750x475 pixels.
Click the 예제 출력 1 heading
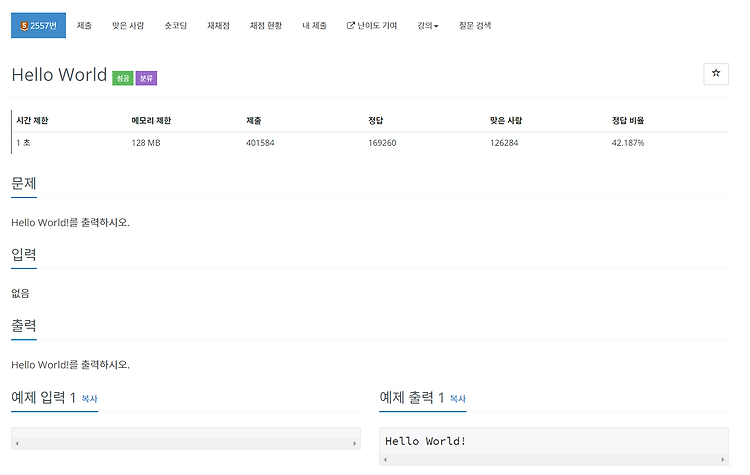[412, 398]
